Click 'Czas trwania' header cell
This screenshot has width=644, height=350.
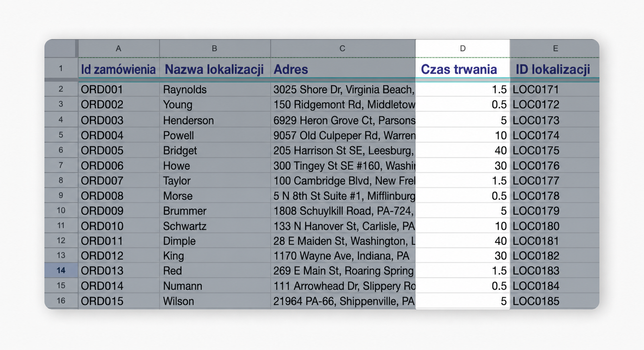click(463, 69)
